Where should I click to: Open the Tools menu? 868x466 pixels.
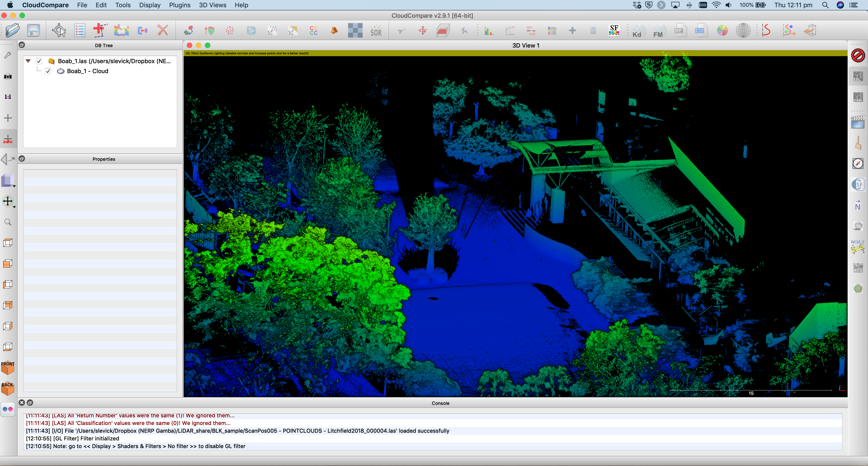click(x=123, y=5)
